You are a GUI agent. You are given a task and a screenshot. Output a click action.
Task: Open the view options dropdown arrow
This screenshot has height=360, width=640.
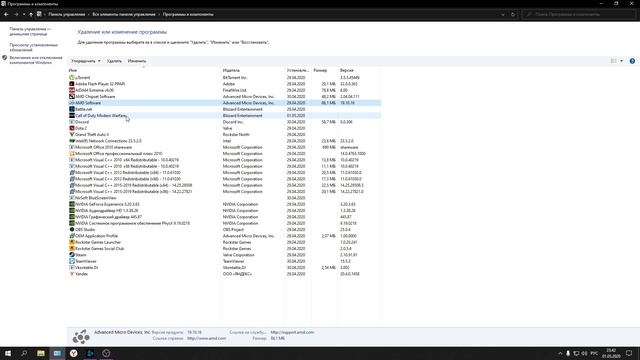coord(622,61)
